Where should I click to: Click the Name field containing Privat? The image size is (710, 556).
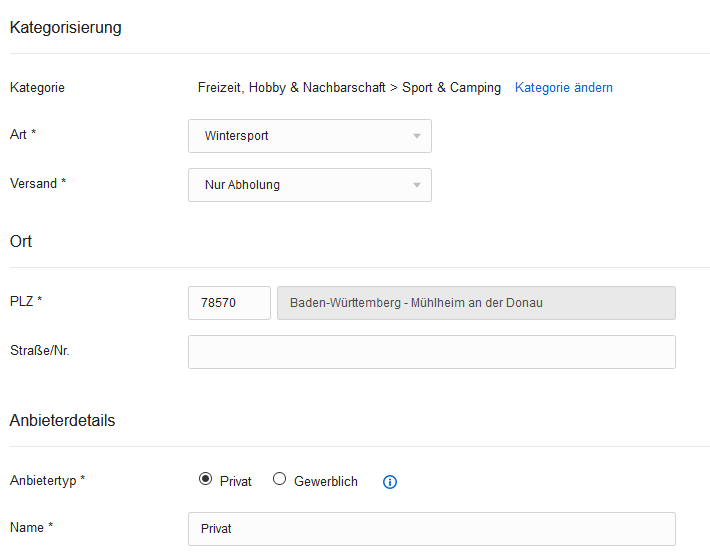(432, 529)
